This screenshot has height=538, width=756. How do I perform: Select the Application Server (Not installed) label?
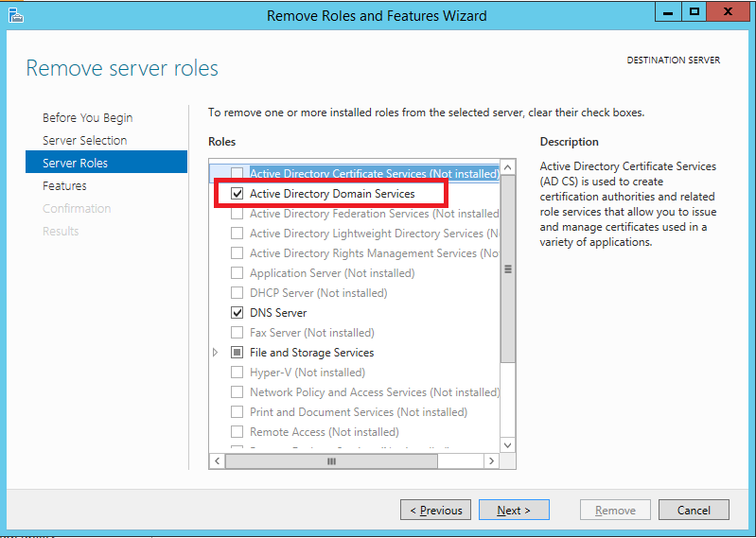(x=332, y=273)
